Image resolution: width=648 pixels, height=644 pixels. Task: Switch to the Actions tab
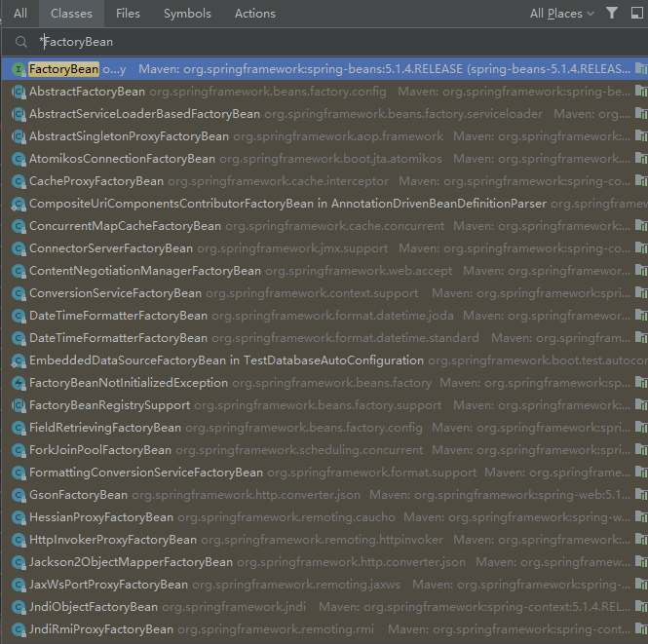(255, 14)
